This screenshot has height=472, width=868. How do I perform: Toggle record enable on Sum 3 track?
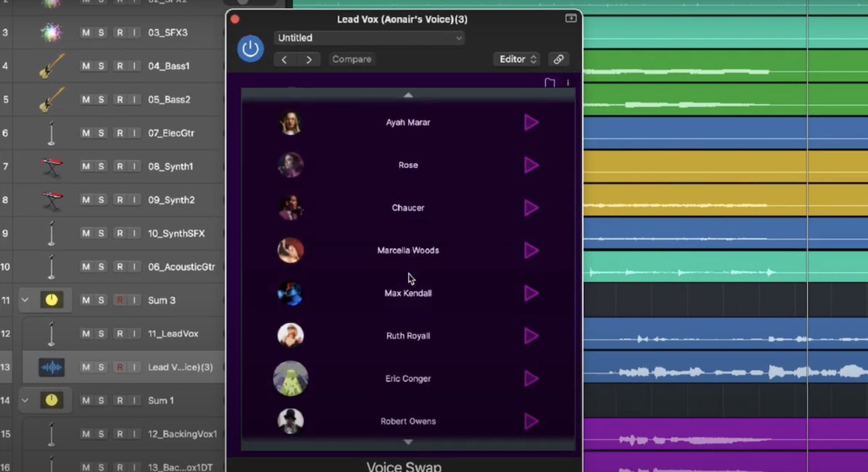point(120,301)
